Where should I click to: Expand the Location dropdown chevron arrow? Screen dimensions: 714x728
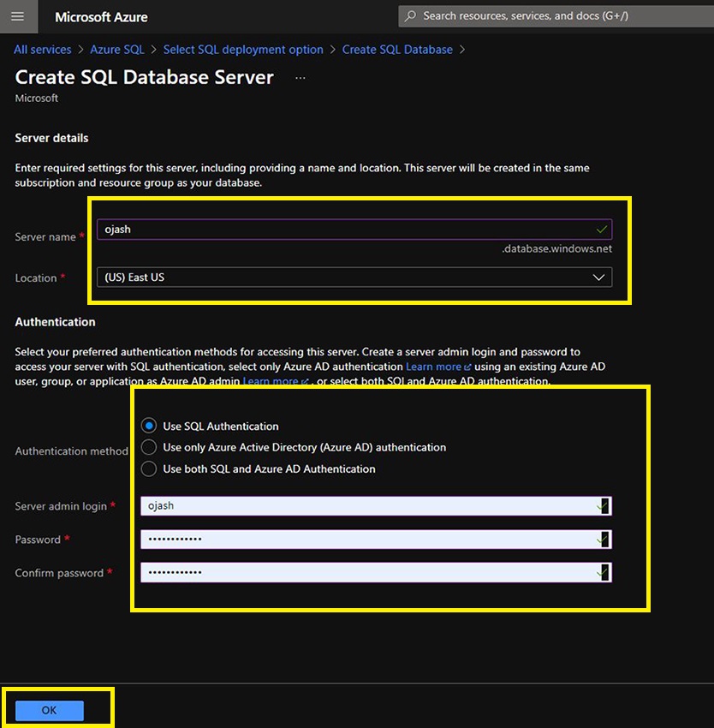click(598, 277)
